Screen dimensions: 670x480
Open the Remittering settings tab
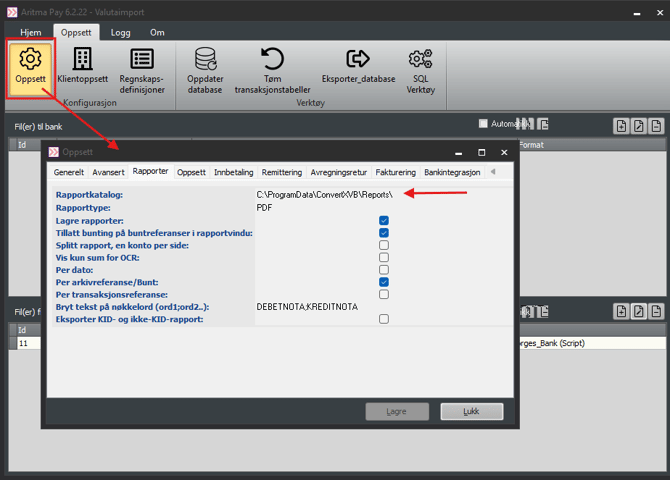tap(281, 172)
